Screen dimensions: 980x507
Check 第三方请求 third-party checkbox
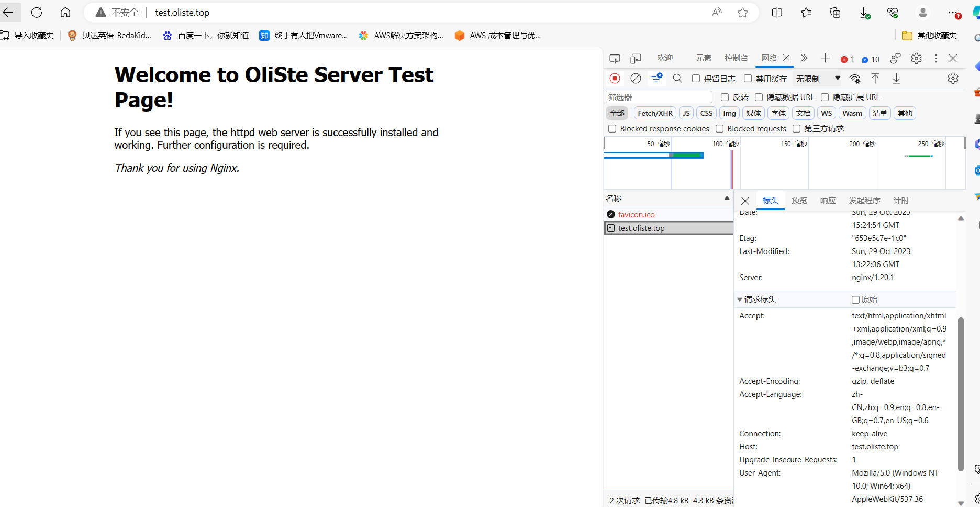tap(796, 129)
